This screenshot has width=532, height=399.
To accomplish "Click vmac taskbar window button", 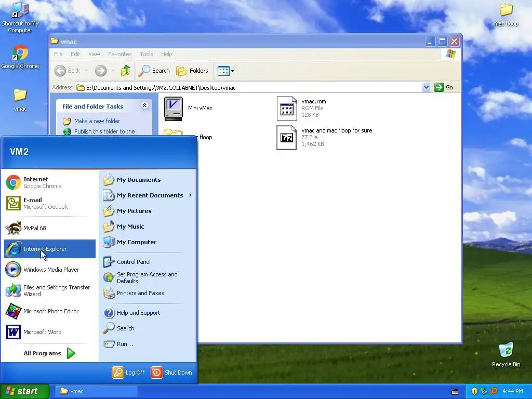I will 97,391.
